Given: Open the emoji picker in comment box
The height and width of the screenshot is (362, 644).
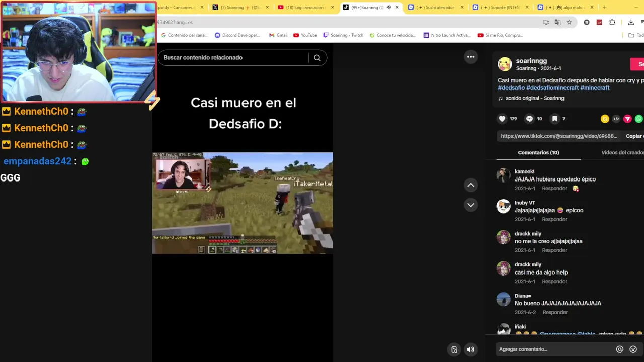Looking at the screenshot, I should click(x=633, y=349).
